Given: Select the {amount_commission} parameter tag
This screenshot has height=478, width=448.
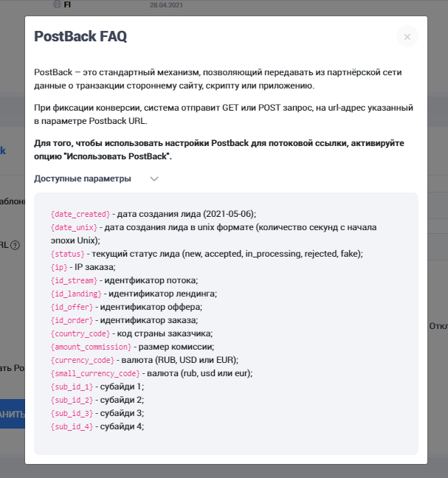Looking at the screenshot, I should (91, 347).
